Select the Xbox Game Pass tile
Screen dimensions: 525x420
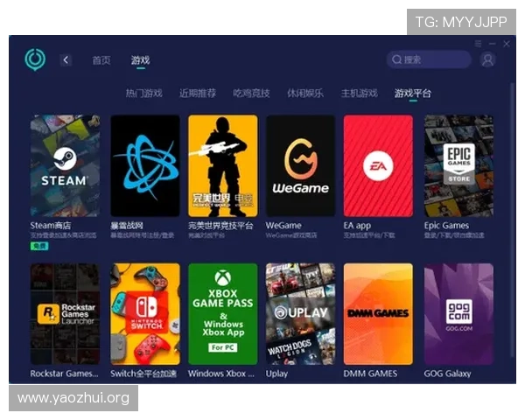pyautogui.click(x=222, y=313)
